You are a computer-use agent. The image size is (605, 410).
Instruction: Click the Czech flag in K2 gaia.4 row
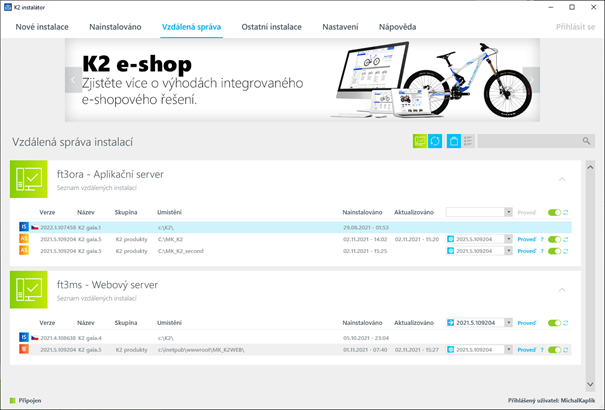(35, 338)
